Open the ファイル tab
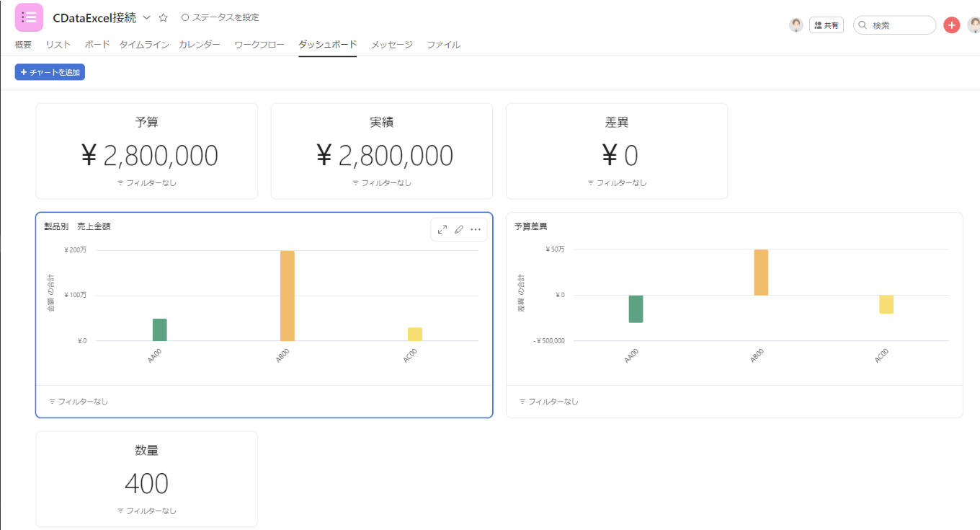 (443, 45)
